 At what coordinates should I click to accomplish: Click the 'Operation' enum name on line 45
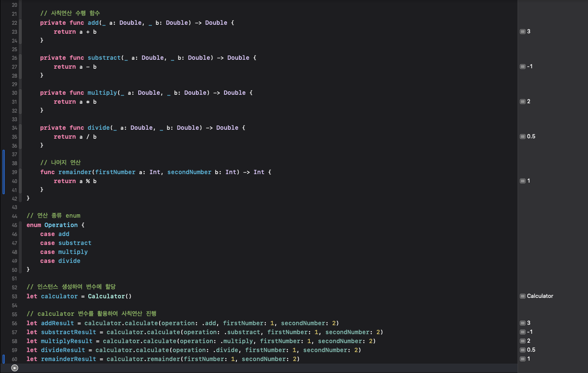61,225
